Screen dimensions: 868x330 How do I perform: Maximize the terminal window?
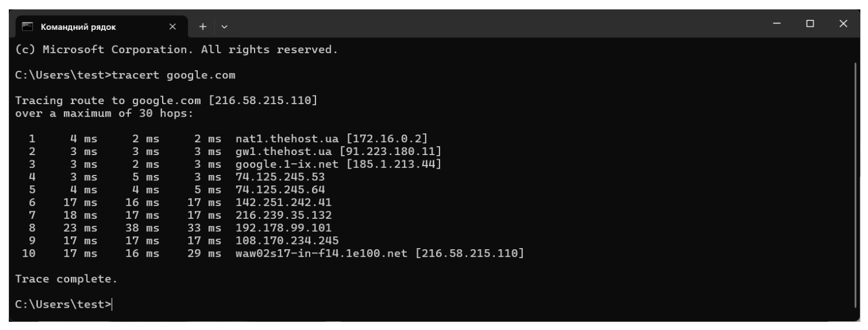tap(810, 24)
